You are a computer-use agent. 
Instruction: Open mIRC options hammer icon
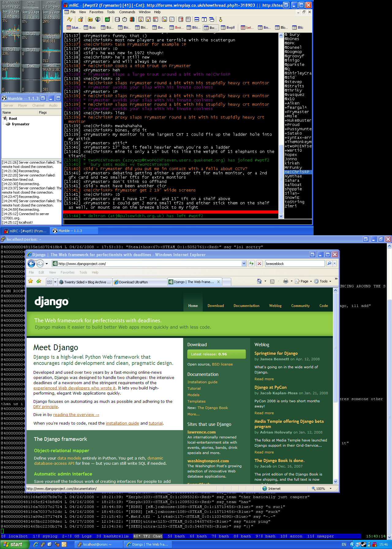point(80,19)
